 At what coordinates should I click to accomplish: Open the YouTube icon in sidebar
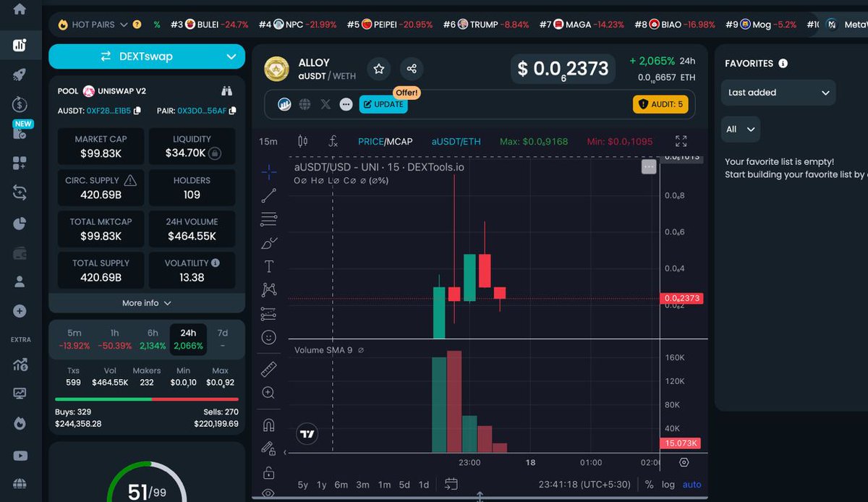[20, 456]
